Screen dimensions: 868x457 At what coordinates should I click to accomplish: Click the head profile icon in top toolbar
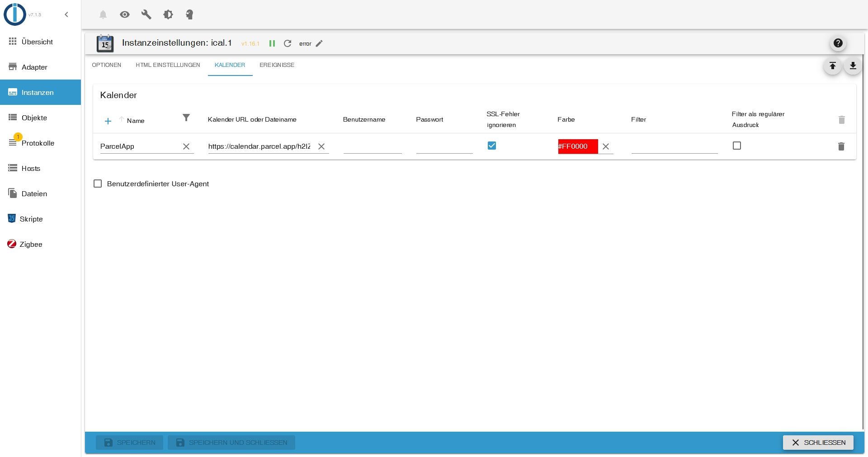tap(189, 14)
